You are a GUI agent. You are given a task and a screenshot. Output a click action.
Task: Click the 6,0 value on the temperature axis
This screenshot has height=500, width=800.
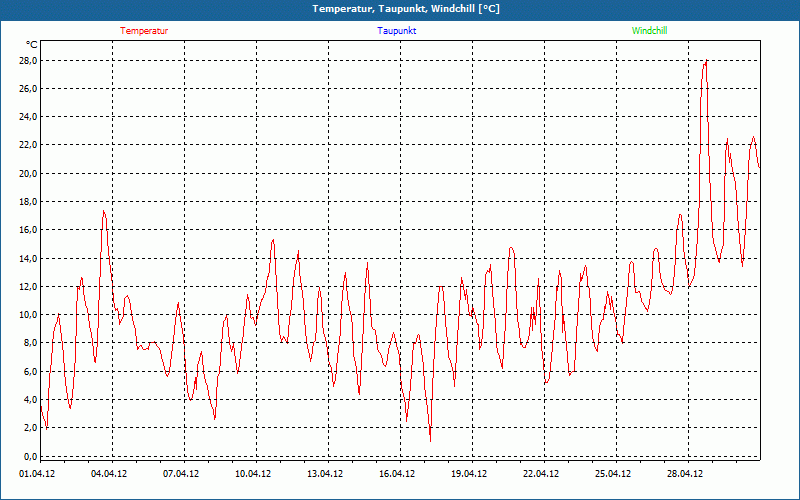point(30,371)
